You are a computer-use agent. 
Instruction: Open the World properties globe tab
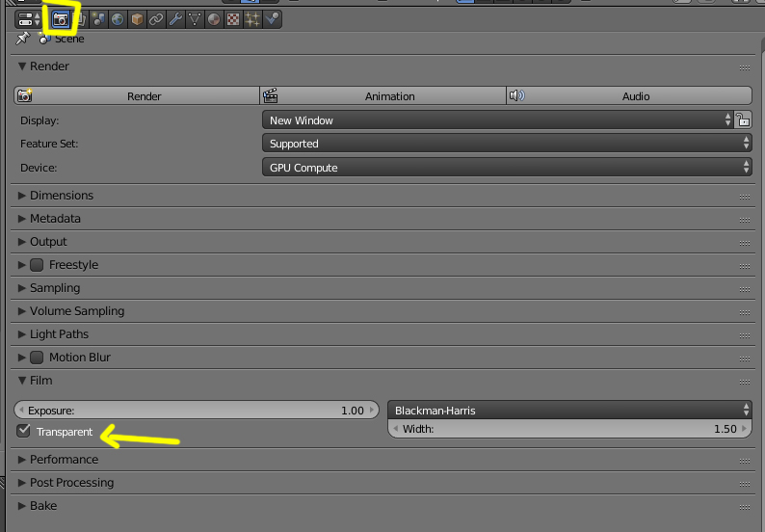[118, 19]
